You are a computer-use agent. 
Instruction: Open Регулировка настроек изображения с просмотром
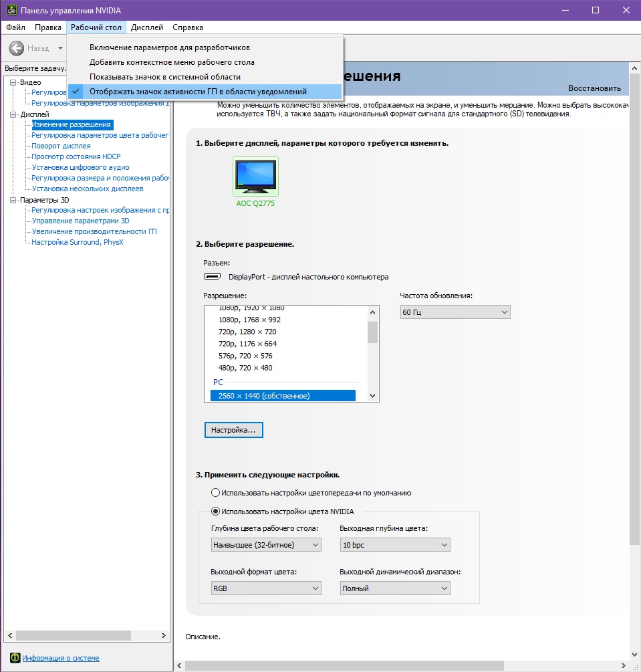(100, 211)
